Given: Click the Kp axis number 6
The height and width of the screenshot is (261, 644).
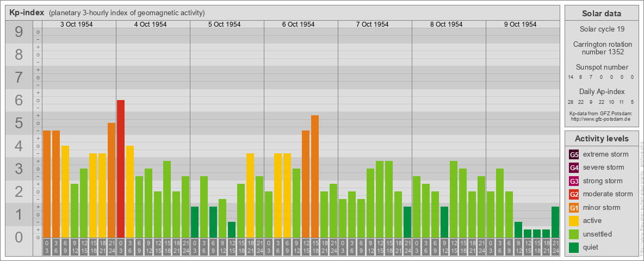Looking at the screenshot, I should point(19,101).
